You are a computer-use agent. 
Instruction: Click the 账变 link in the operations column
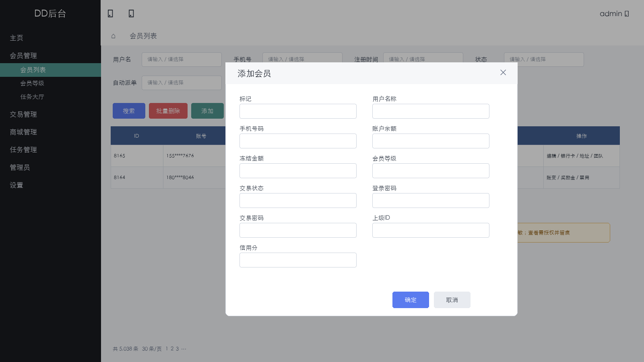[551, 178]
